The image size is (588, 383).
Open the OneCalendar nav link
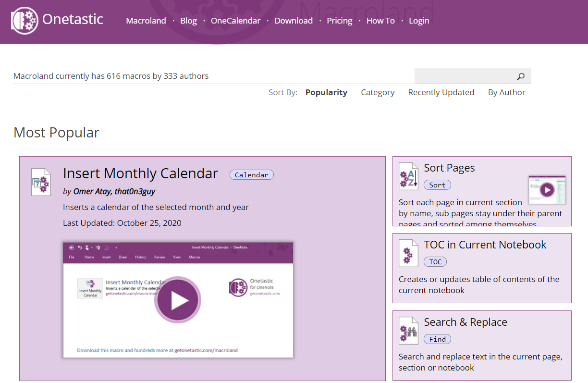point(235,21)
